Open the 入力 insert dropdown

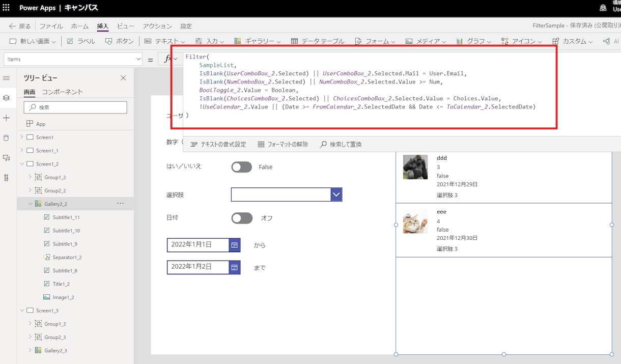pos(210,41)
